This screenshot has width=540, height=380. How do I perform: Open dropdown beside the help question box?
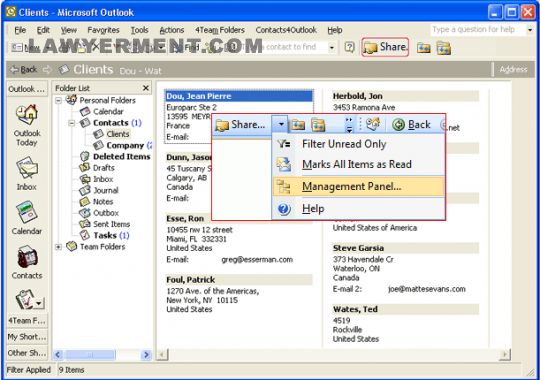530,30
